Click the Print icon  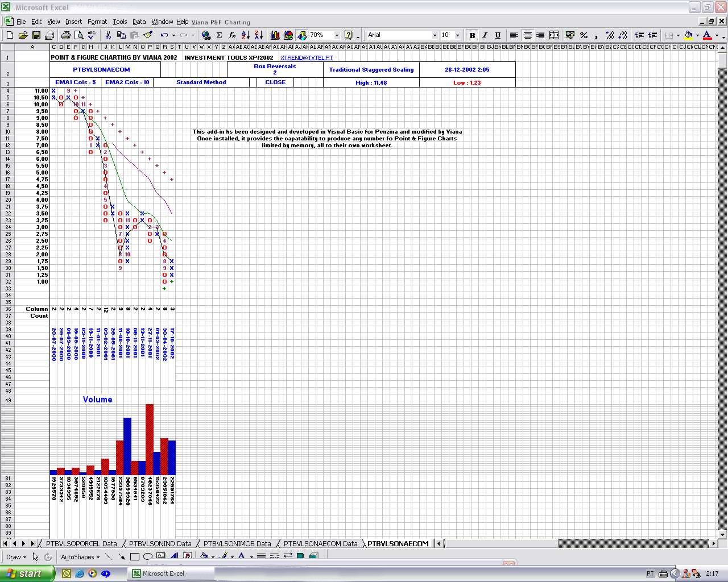tap(65, 35)
